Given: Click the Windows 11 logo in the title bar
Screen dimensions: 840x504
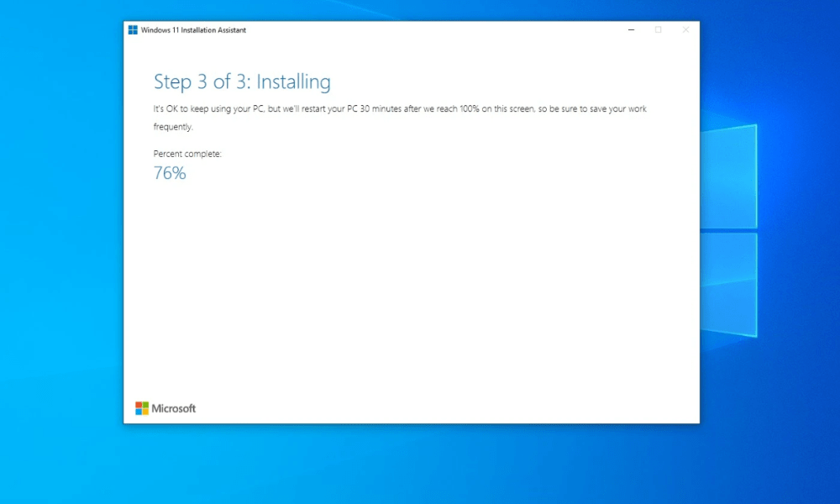Looking at the screenshot, I should coord(133,29).
